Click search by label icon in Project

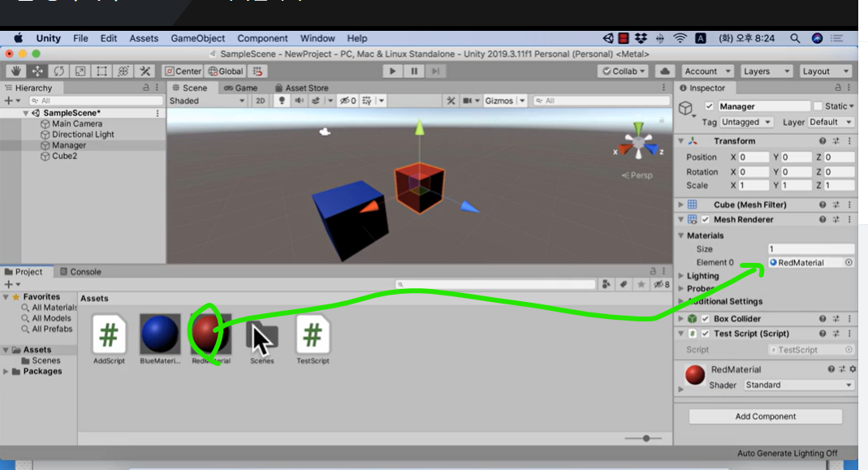click(x=624, y=285)
